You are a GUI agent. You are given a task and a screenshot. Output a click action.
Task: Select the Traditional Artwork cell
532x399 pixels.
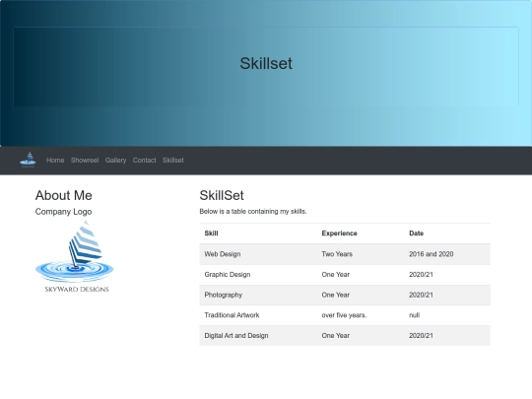point(258,315)
